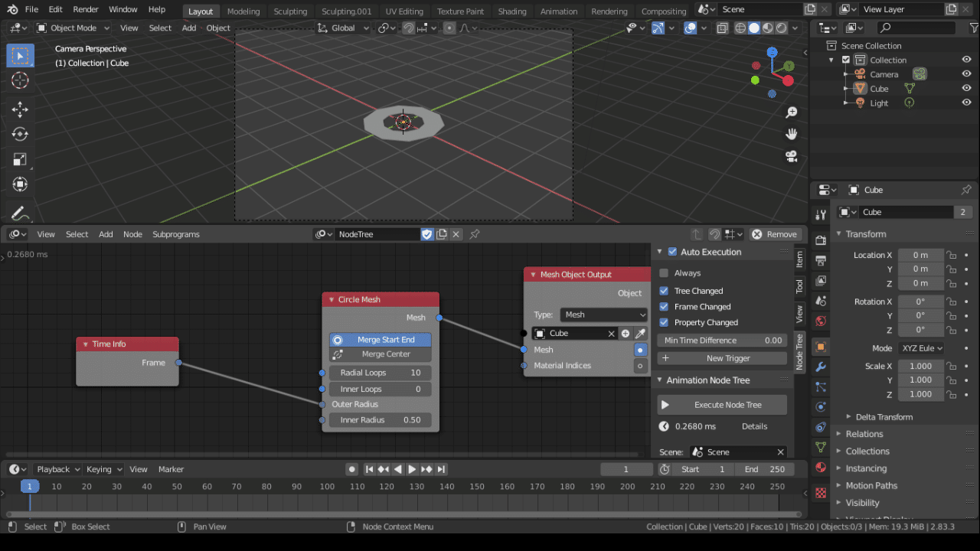Toggle camera view in the viewport

(792, 156)
